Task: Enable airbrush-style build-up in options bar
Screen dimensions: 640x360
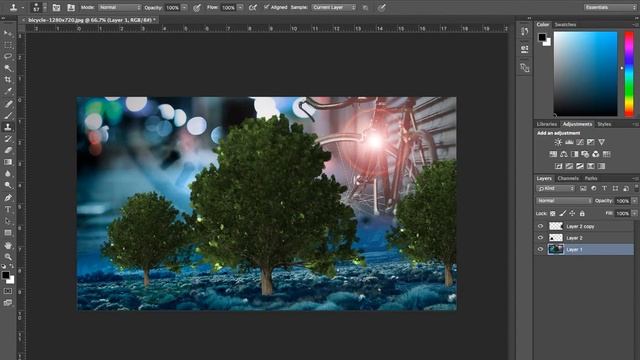Action: coord(253,7)
